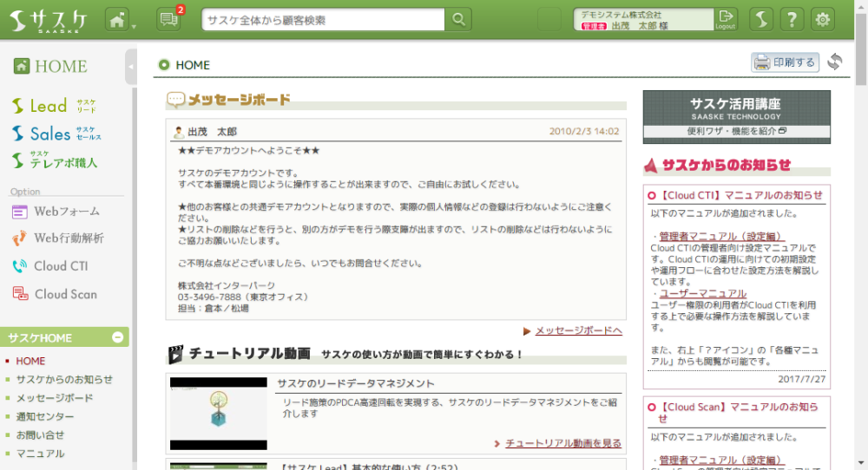868x470 pixels.
Task: Open Cloud CTI from sidebar
Action: 61,266
